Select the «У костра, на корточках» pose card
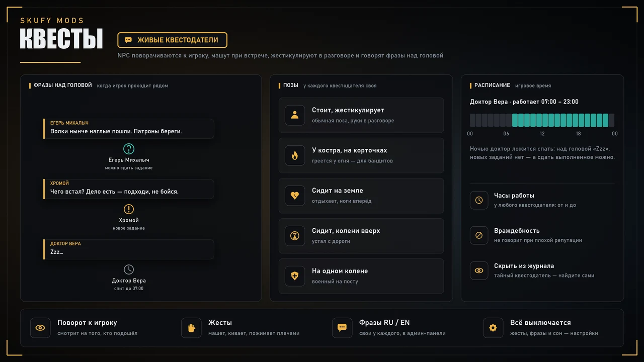This screenshot has height=362, width=644. point(361,155)
